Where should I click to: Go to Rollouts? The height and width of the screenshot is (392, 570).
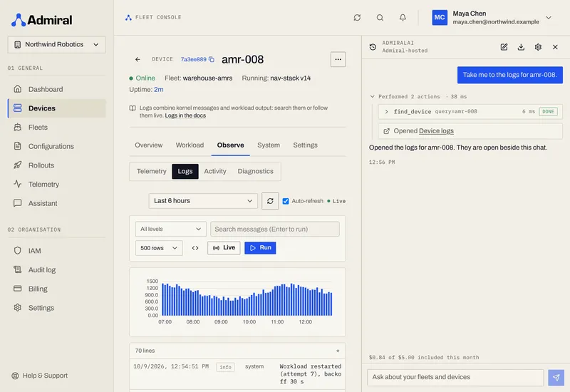(x=57, y=165)
